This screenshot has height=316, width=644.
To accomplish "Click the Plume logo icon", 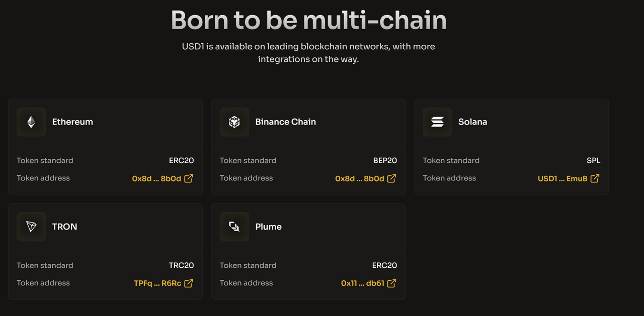I will (x=234, y=227).
